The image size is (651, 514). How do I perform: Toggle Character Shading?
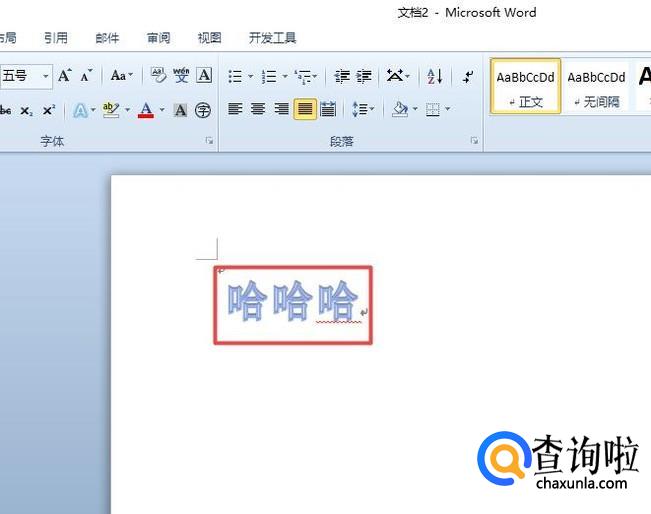click(x=180, y=110)
